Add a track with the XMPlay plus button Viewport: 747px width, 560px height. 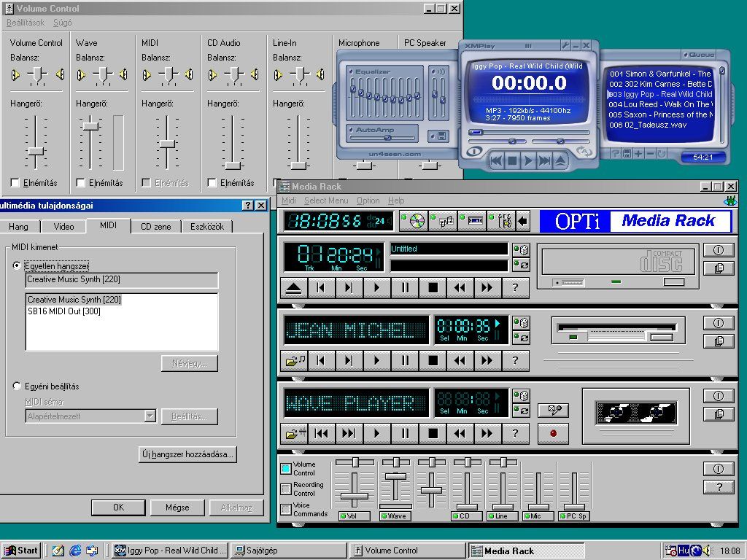pos(638,154)
